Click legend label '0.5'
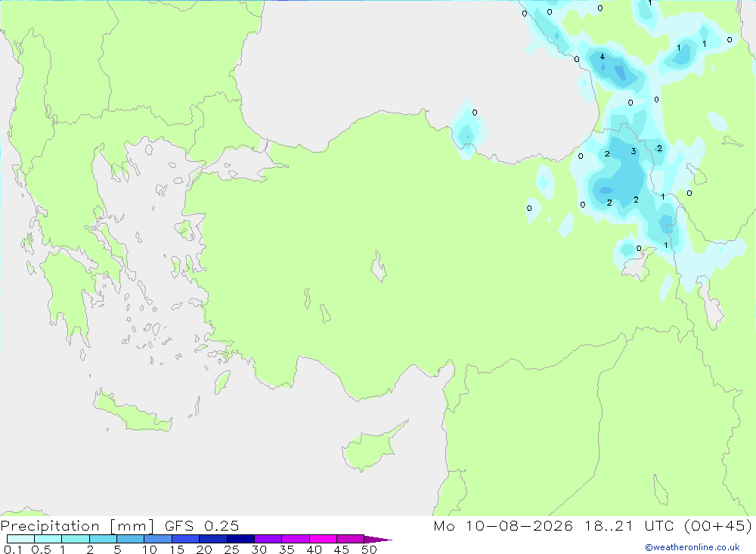 (x=41, y=549)
